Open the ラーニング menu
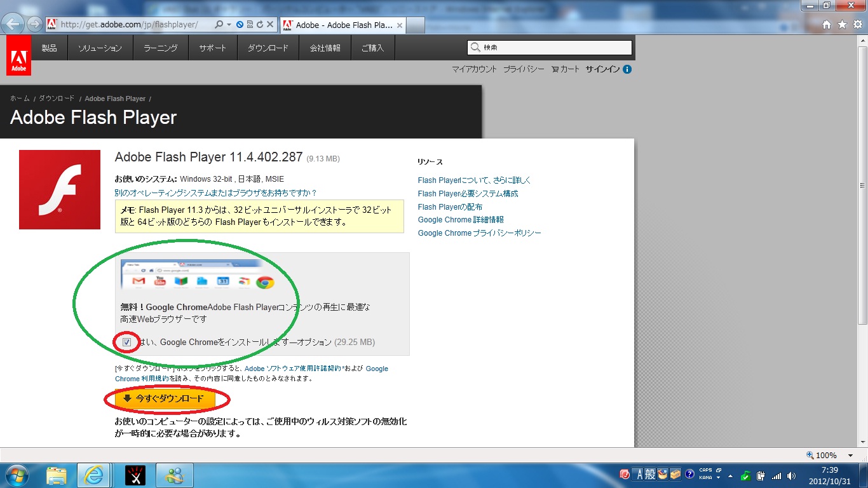The width and height of the screenshot is (868, 488). pyautogui.click(x=161, y=48)
